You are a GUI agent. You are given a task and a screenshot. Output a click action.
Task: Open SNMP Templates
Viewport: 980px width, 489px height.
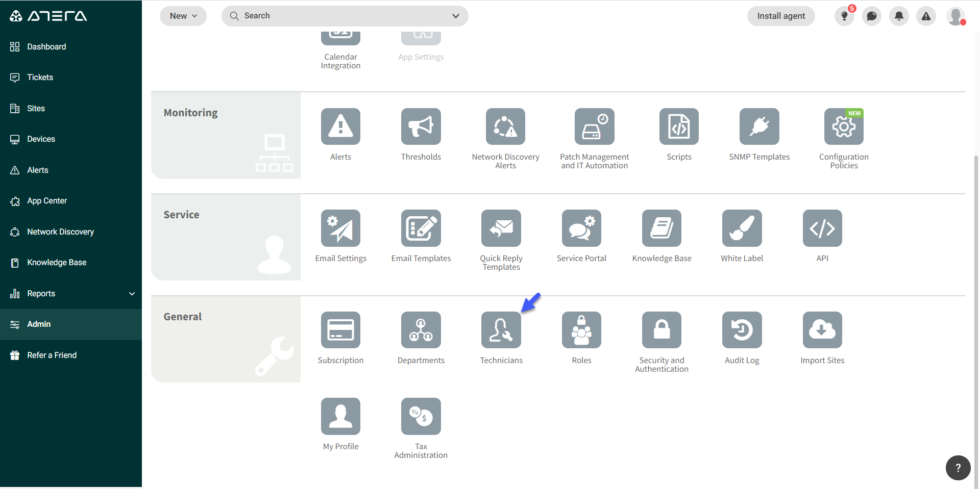[759, 126]
